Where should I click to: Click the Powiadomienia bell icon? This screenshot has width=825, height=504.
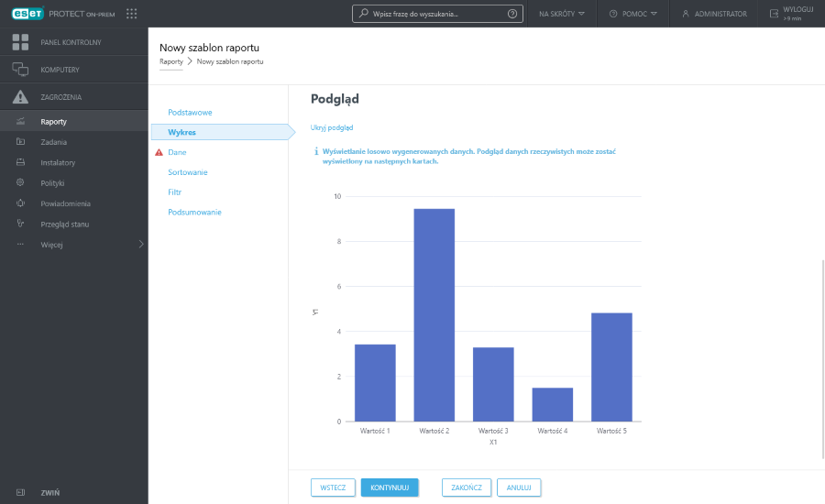click(x=20, y=203)
